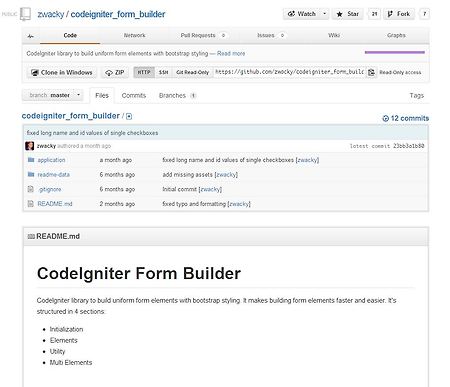Screen dimensions: 450x387
Task: Click 'fixed typo and formatting' message
Action: [x=194, y=204]
